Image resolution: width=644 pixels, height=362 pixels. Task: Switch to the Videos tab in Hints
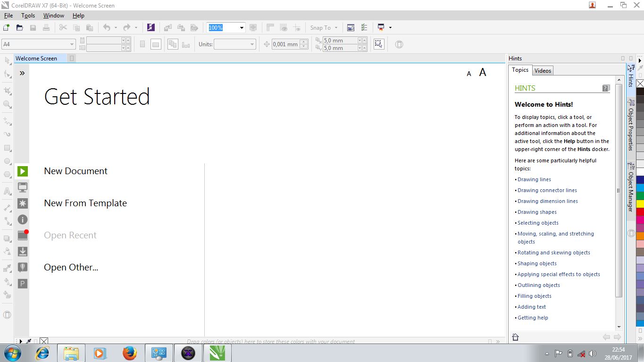pos(543,71)
